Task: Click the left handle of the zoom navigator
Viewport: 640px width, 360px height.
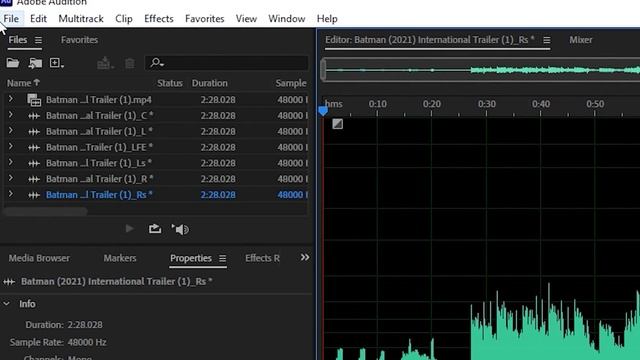Action: pyautogui.click(x=323, y=70)
